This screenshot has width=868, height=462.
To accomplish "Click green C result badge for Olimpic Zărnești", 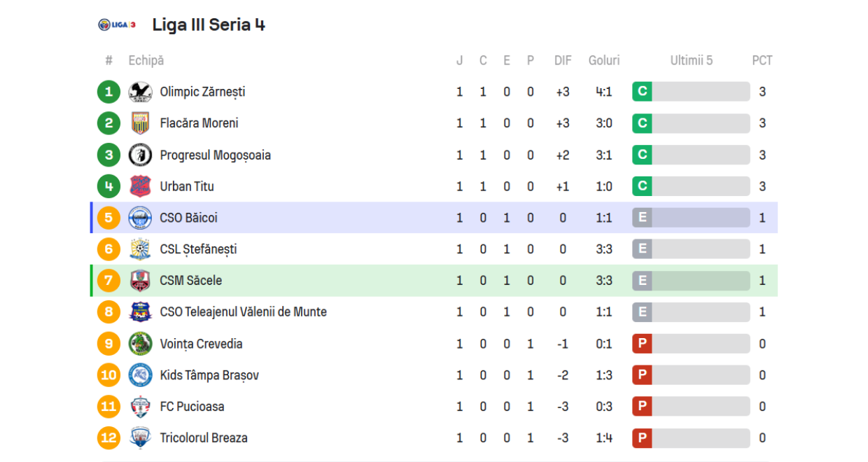I will click(642, 92).
